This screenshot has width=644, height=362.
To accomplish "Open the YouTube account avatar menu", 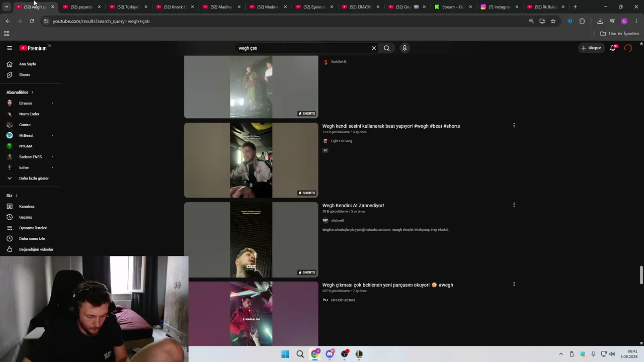I will pyautogui.click(x=628, y=48).
